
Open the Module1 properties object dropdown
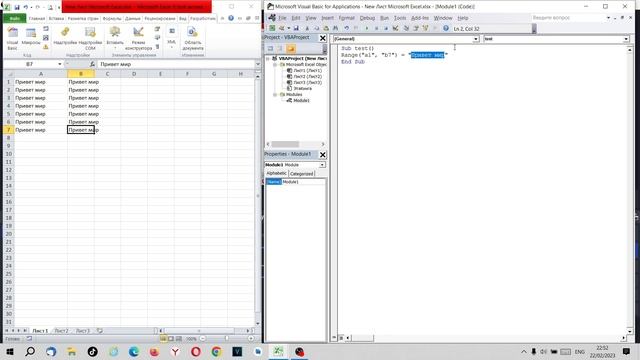click(x=322, y=165)
